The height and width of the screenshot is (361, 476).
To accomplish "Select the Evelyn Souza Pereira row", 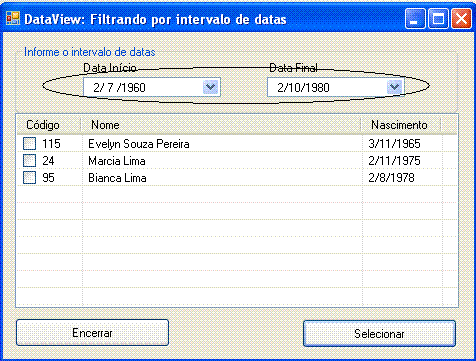I will point(237,144).
